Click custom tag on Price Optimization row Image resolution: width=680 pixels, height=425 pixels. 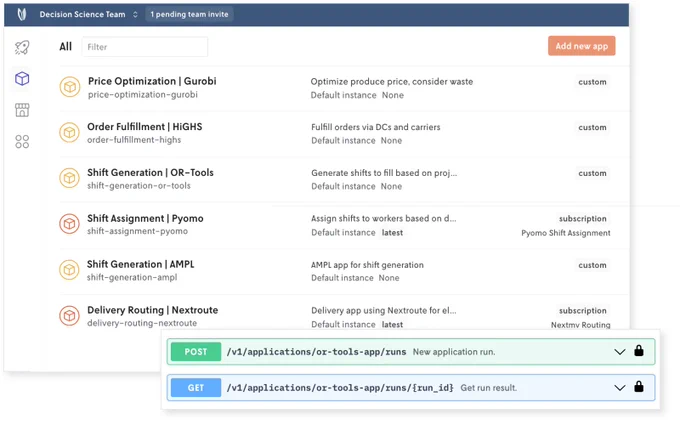(x=592, y=82)
